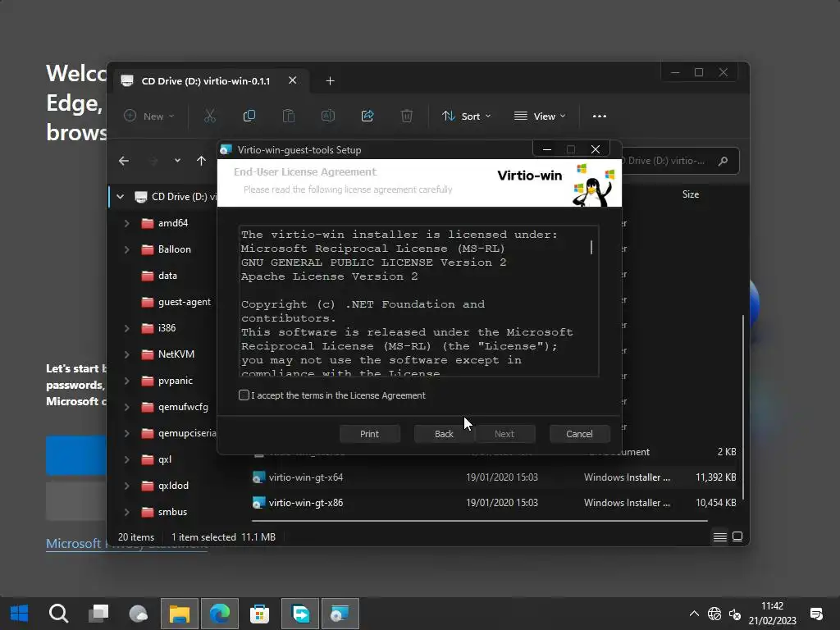Expand the amd64 folder
840x630 pixels.
click(x=126, y=223)
